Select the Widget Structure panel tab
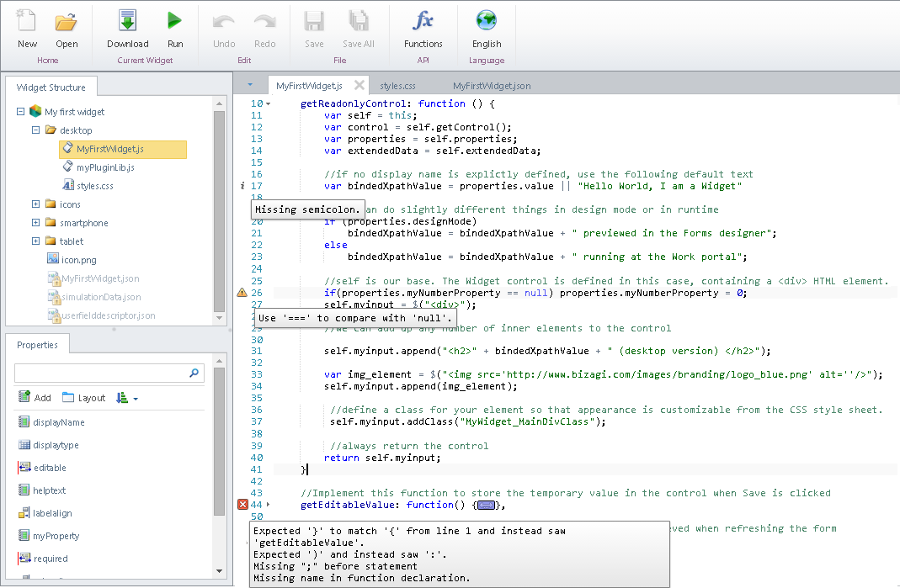900x588 pixels. 51,87
